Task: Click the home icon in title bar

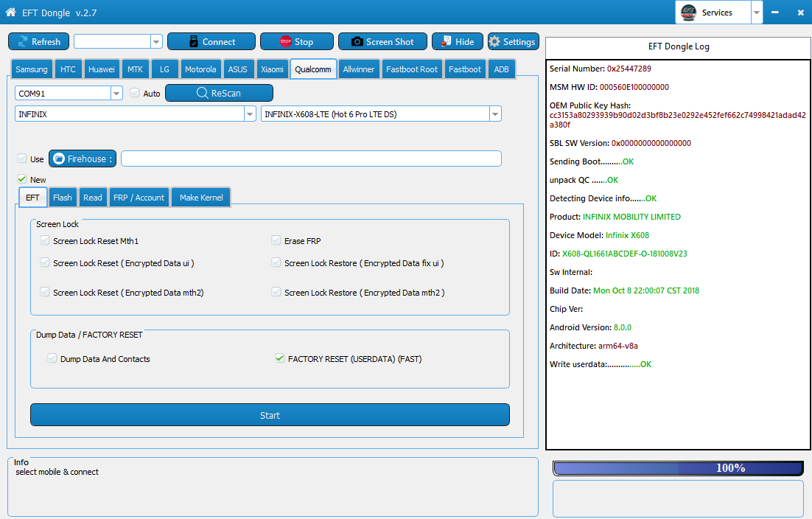Action: (x=10, y=13)
